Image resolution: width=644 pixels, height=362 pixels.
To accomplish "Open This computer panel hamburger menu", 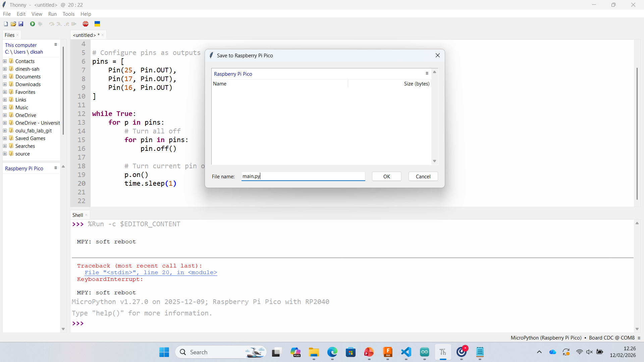I will [x=56, y=45].
